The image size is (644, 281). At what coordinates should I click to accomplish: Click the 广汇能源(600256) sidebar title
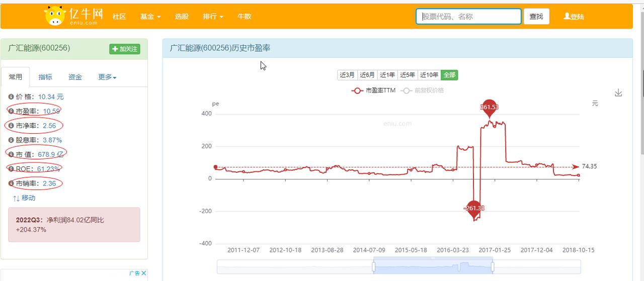click(x=39, y=48)
